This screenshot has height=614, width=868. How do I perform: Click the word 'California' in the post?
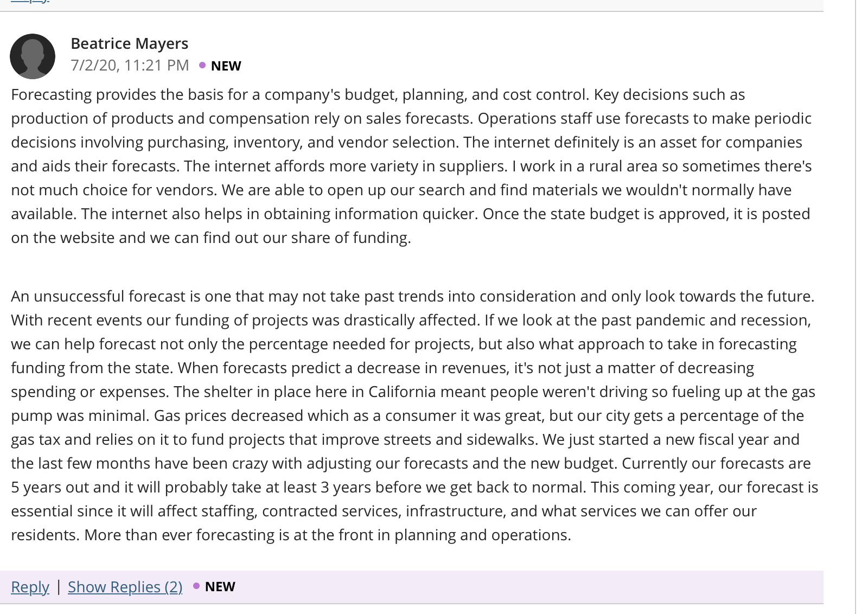coord(402,392)
